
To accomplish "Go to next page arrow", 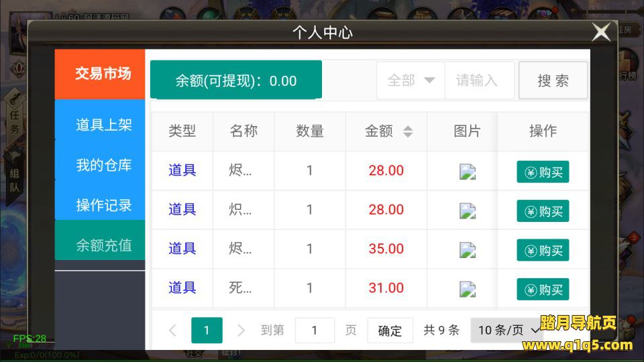I will [x=241, y=330].
